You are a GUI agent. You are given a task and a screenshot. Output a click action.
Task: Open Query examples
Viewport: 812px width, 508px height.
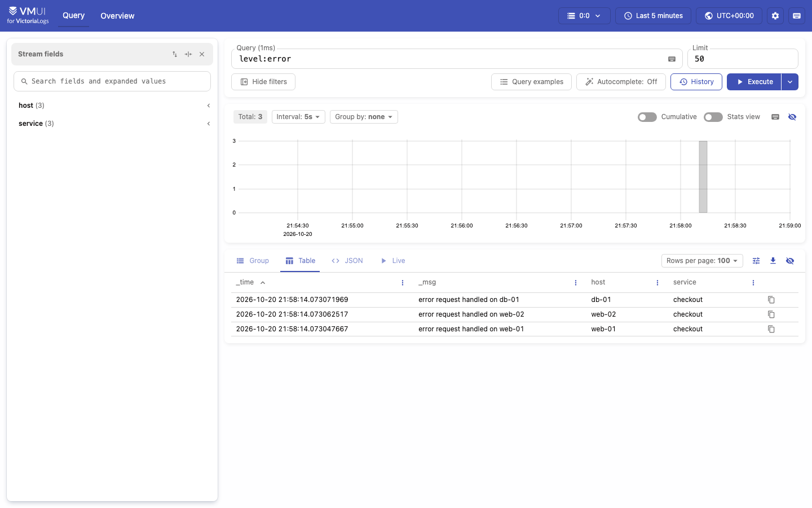(531, 82)
